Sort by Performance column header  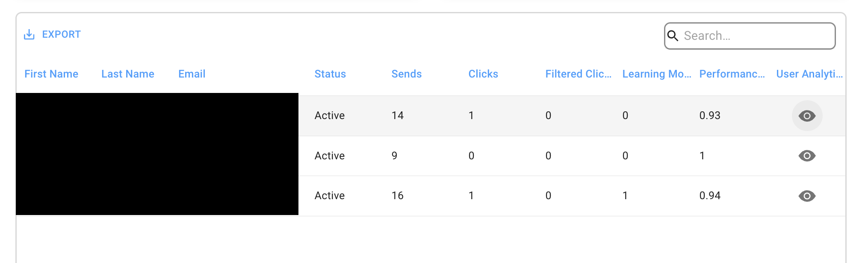point(732,74)
